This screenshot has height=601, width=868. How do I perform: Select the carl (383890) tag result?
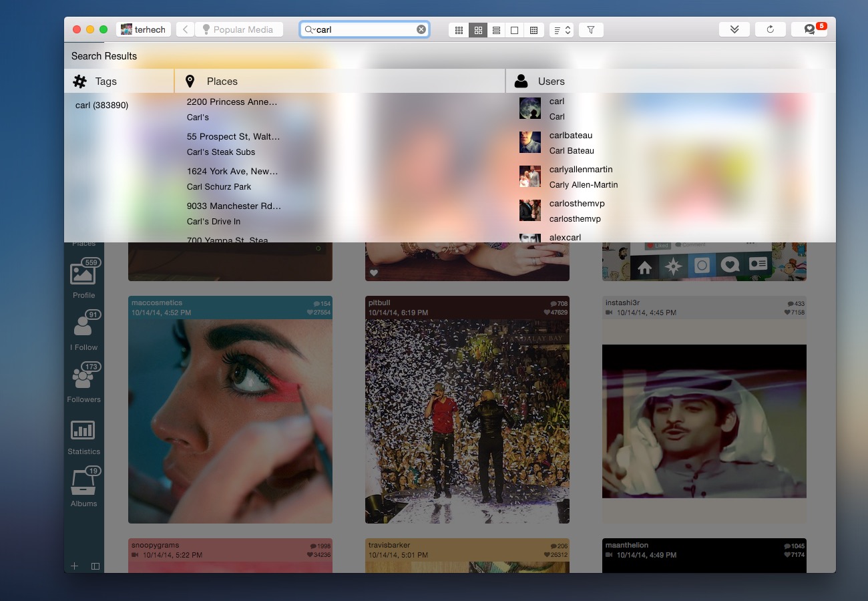(x=101, y=106)
